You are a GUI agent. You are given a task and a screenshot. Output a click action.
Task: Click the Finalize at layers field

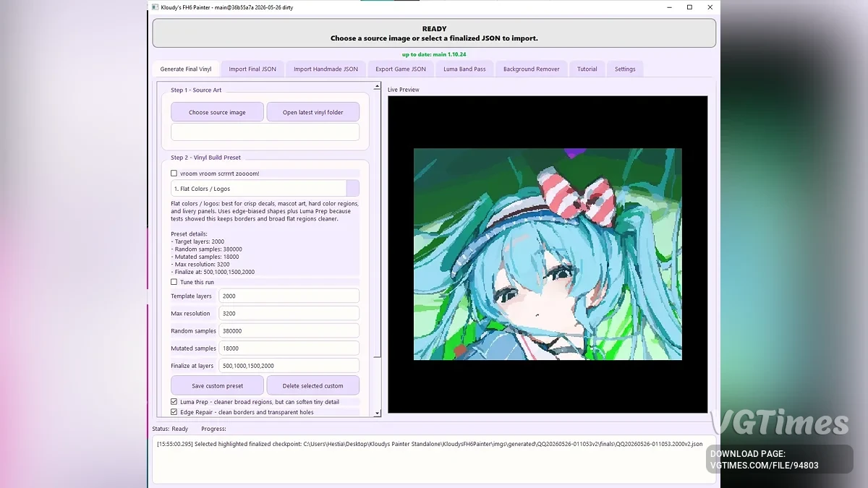coord(289,366)
